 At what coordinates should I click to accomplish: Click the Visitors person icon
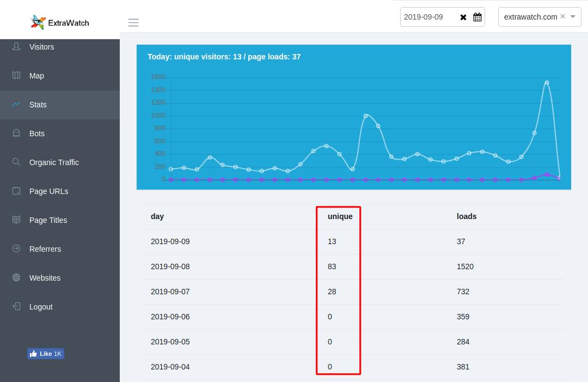coord(16,46)
